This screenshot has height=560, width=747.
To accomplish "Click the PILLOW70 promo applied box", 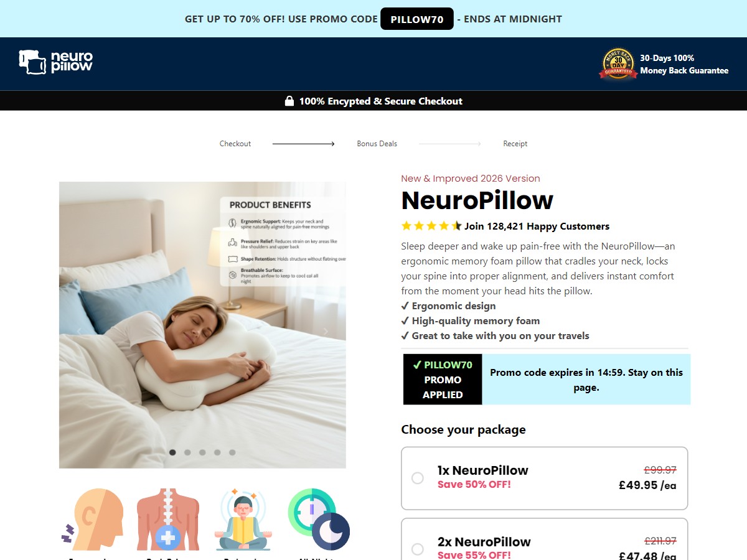I will [x=443, y=380].
